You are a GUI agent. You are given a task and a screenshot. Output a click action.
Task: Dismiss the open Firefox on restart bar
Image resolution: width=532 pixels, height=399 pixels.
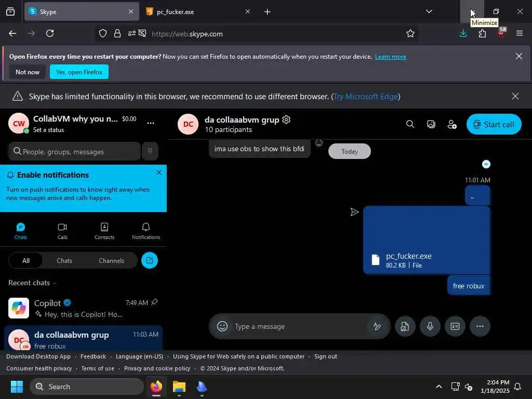point(519,56)
